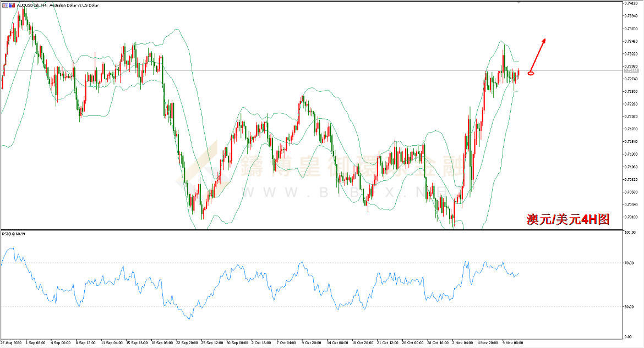This screenshot has width=644, height=348.
Task: Click the 0.72020 price axis label
Action: pyautogui.click(x=631, y=117)
